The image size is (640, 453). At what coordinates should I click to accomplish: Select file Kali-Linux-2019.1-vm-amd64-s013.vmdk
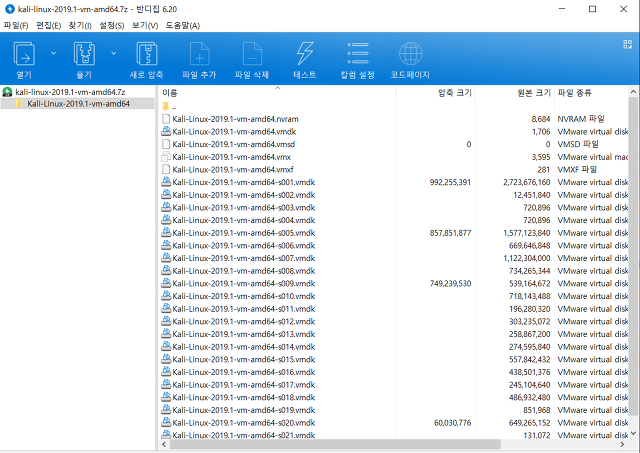click(x=244, y=334)
